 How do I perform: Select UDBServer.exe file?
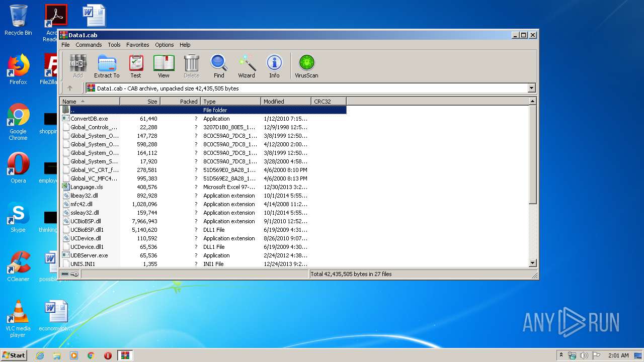tap(203, 255)
